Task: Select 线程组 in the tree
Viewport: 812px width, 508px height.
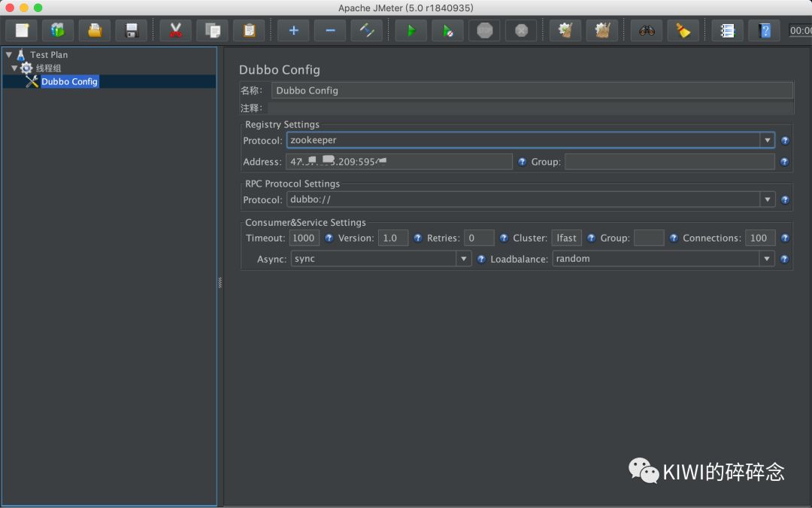Action: (48, 68)
